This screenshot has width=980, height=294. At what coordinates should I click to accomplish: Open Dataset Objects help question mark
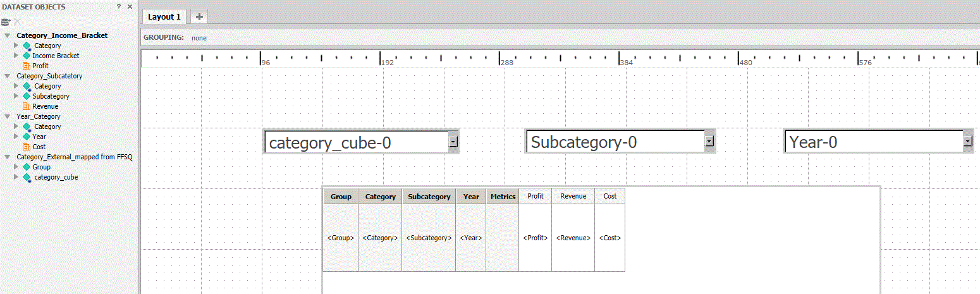click(119, 6)
